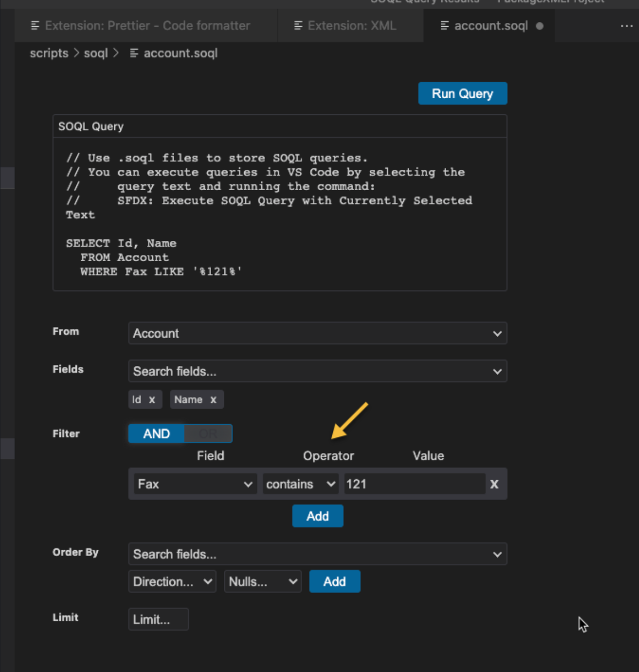The width and height of the screenshot is (639, 672).
Task: Click the unsaved changes dot on account.soql tab
Action: [539, 26]
